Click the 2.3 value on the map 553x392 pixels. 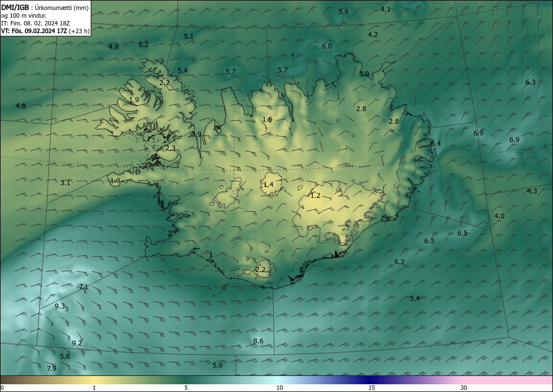coord(170,148)
